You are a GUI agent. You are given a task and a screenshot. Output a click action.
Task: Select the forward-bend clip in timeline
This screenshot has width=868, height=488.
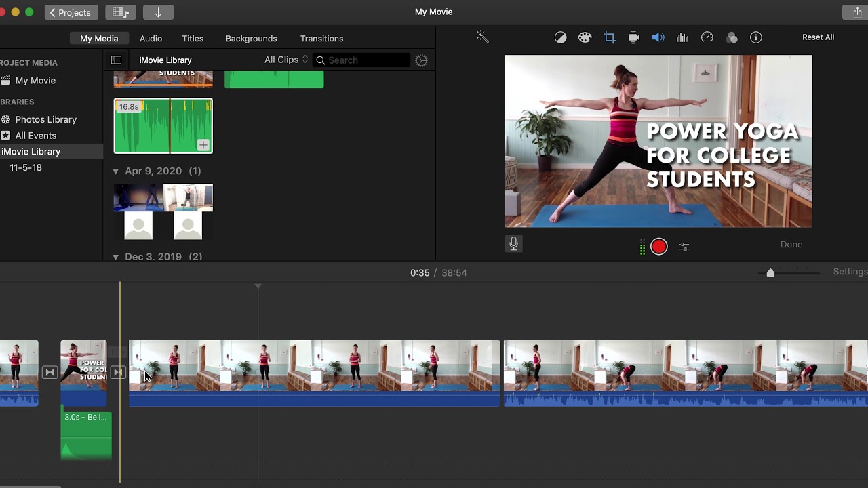[686, 373]
